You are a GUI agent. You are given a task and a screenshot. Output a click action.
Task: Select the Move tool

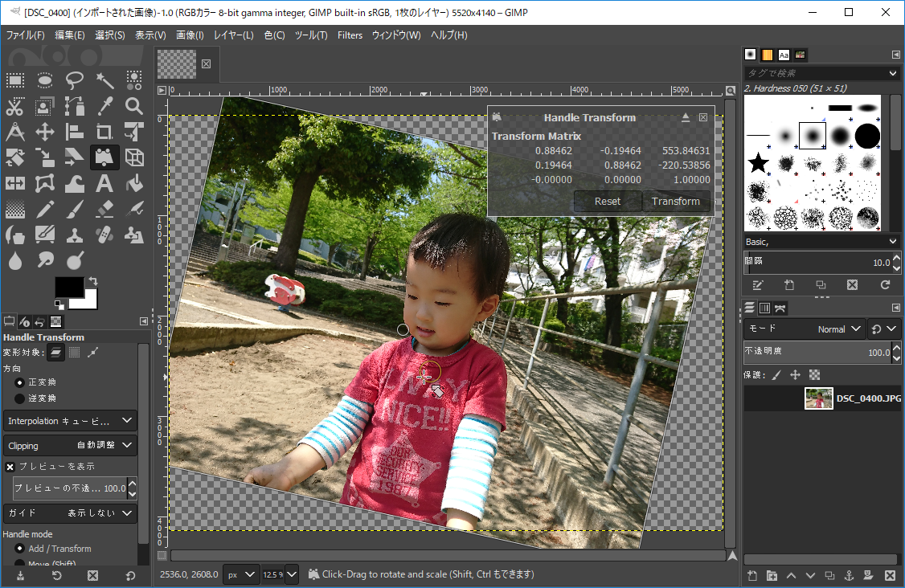[x=45, y=133]
